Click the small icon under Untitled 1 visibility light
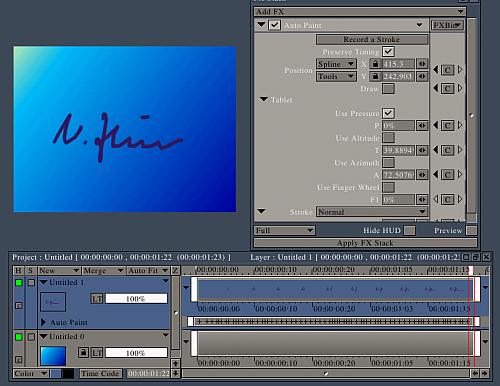The width and height of the screenshot is (500, 386). (x=19, y=305)
